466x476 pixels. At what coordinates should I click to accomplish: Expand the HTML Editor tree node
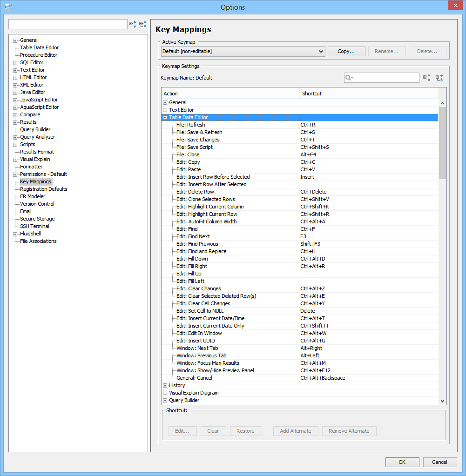(15, 78)
